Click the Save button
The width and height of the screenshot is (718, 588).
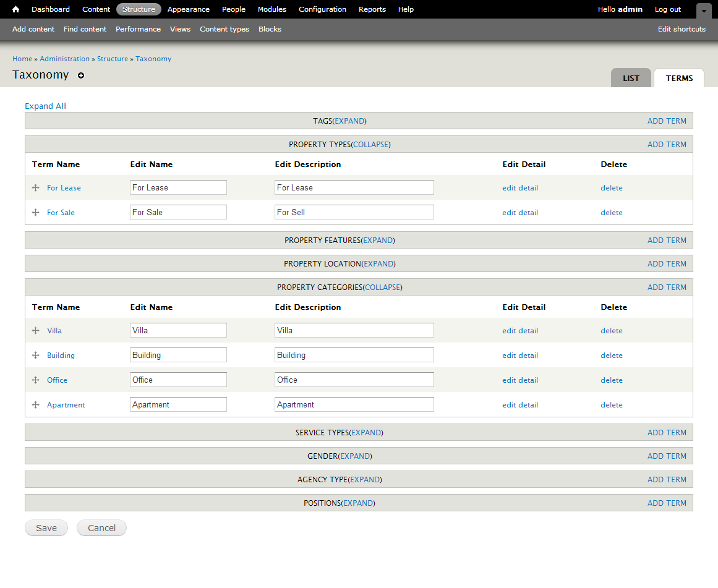46,527
